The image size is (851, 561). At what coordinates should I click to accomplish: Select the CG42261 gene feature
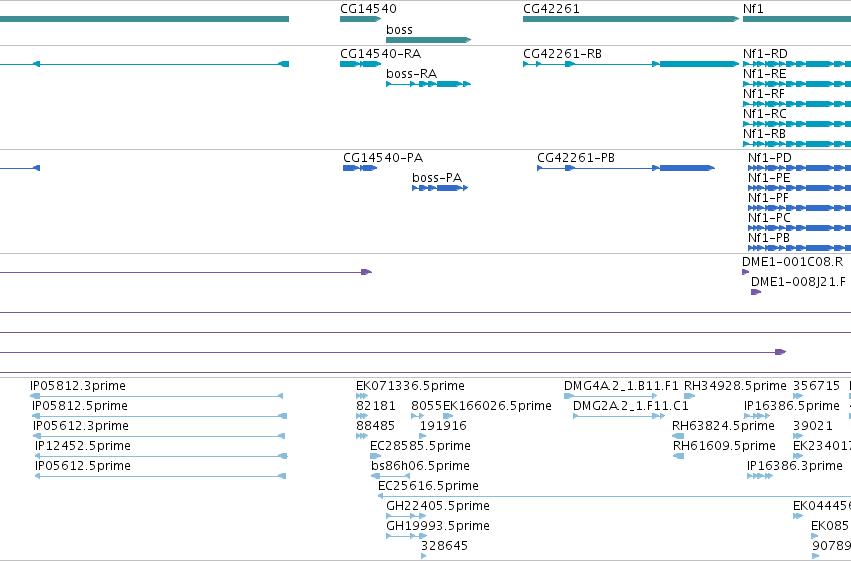point(631,19)
